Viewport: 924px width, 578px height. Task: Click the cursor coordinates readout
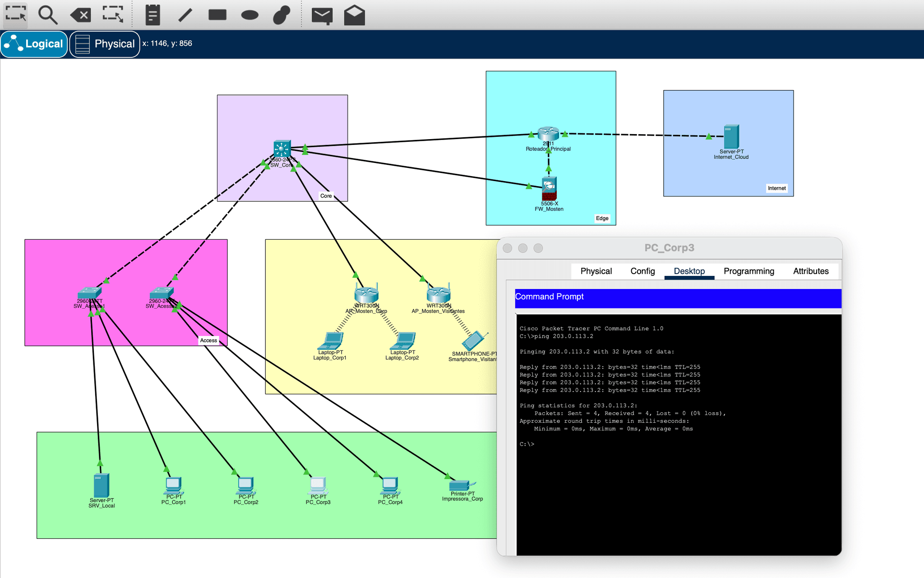coord(167,43)
